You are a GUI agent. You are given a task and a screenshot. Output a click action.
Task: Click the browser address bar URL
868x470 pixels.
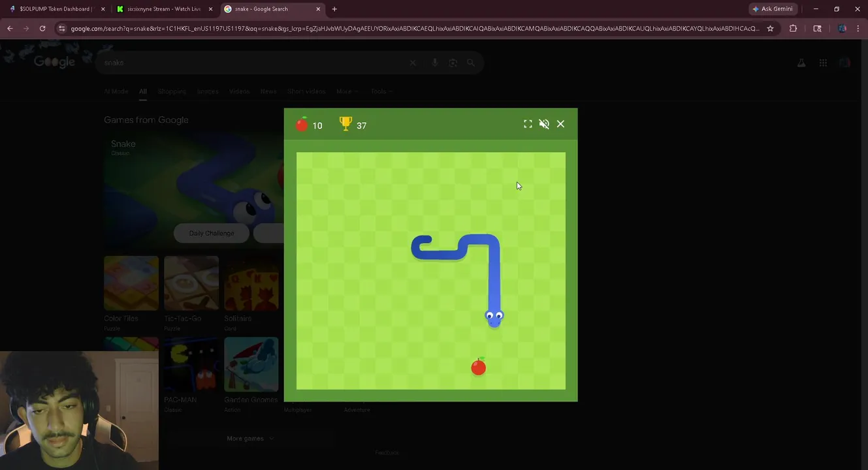coord(415,29)
